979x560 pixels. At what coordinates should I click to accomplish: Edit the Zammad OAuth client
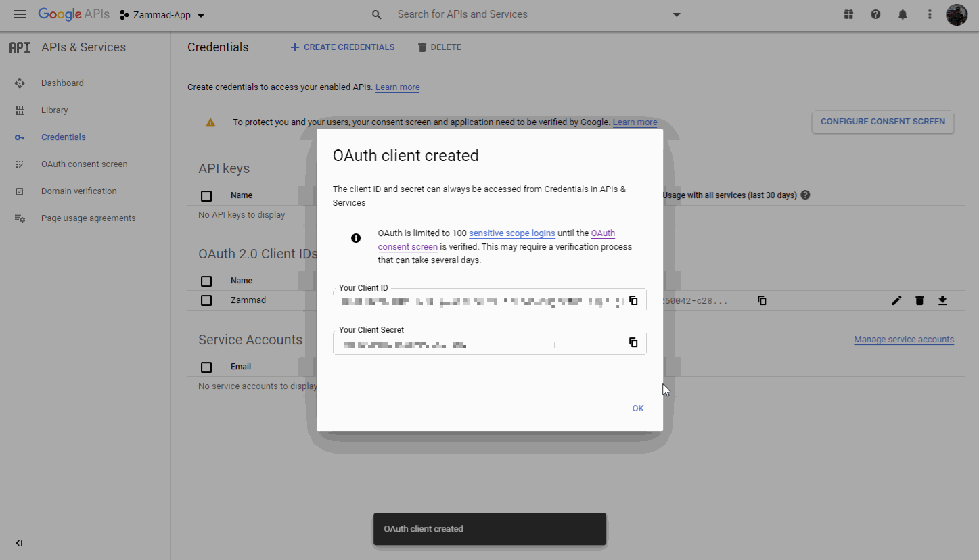coord(896,300)
